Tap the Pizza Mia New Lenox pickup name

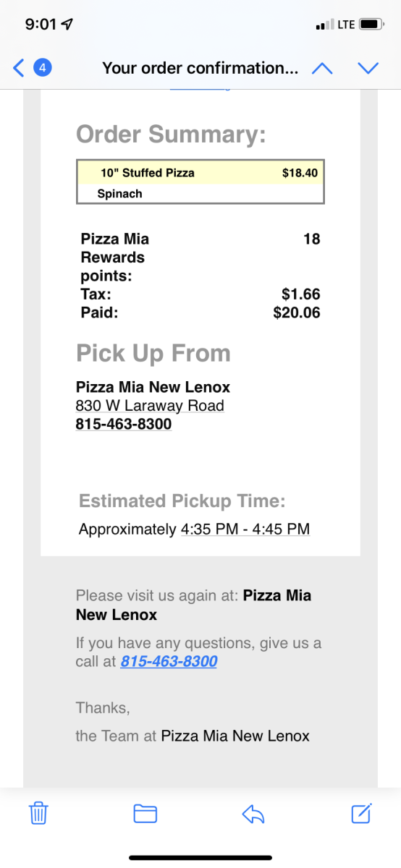pyautogui.click(x=153, y=387)
